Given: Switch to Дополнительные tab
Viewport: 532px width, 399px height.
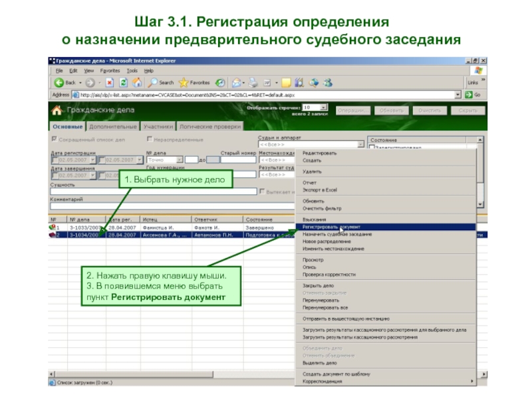Looking at the screenshot, I should pos(113,126).
